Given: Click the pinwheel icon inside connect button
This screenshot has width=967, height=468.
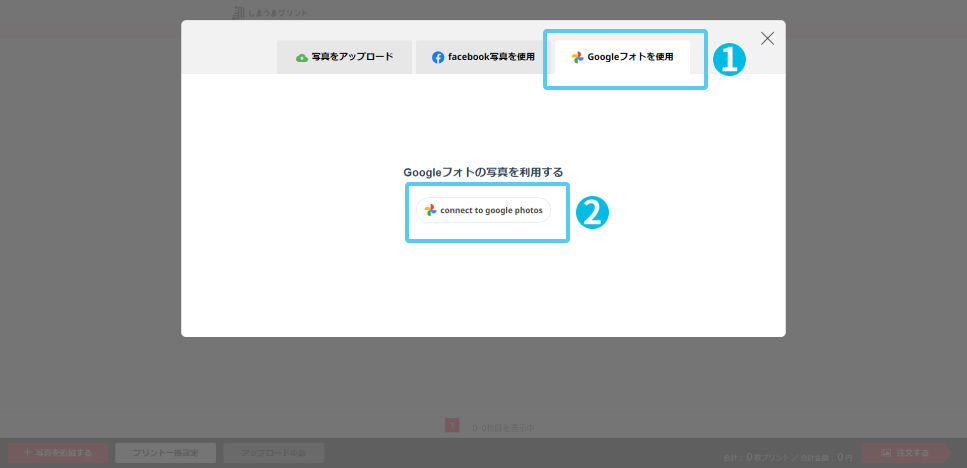Looking at the screenshot, I should [x=430, y=210].
